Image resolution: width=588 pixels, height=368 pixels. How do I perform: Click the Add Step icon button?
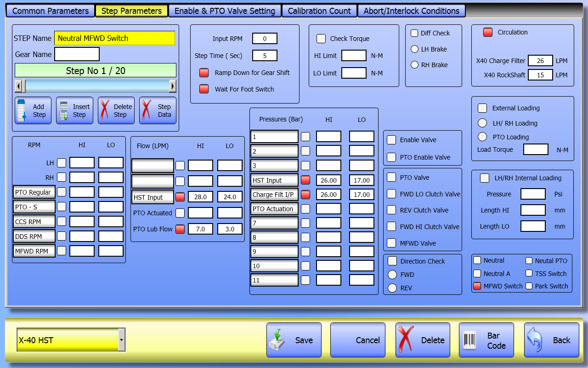click(x=33, y=110)
